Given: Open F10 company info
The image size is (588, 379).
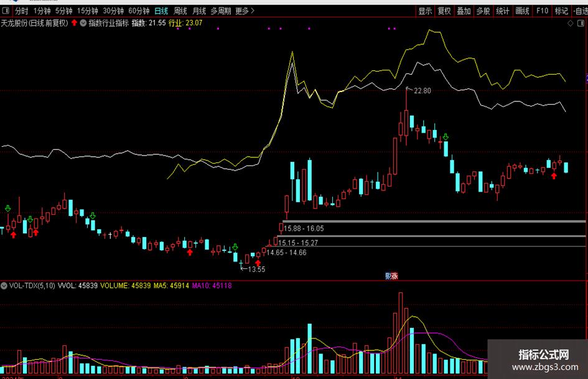Looking at the screenshot, I should [542, 11].
